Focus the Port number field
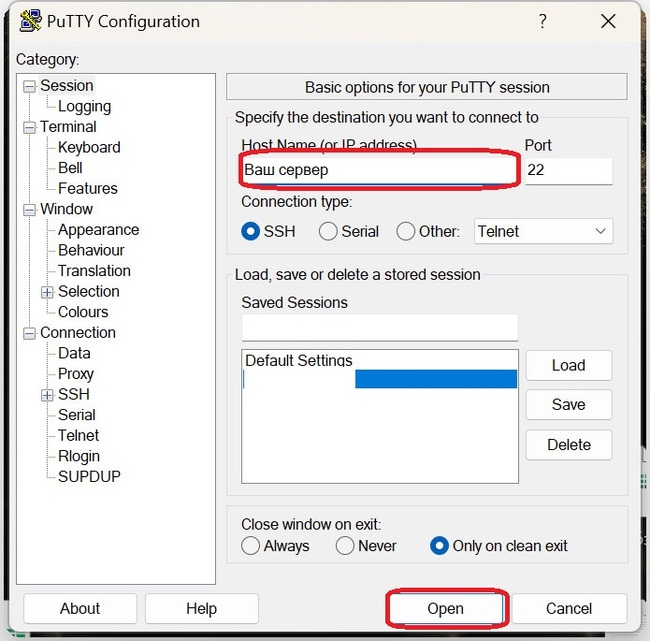This screenshot has width=650, height=641. (x=567, y=170)
